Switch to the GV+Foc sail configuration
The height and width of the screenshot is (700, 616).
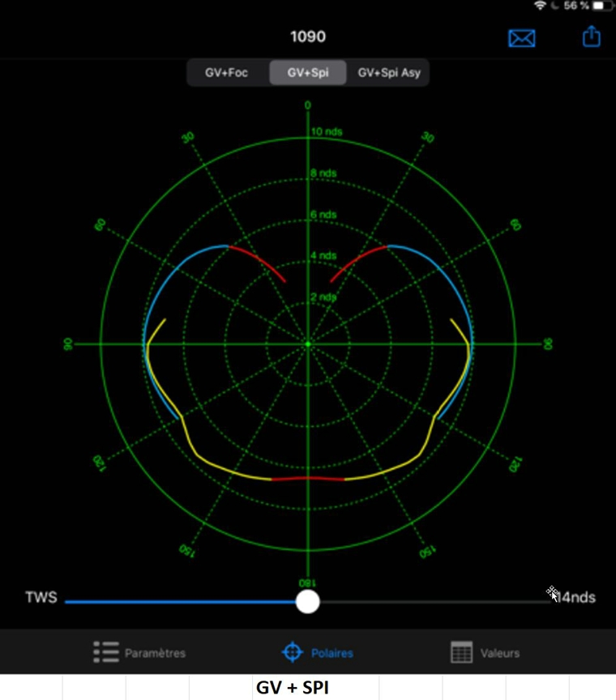click(226, 73)
